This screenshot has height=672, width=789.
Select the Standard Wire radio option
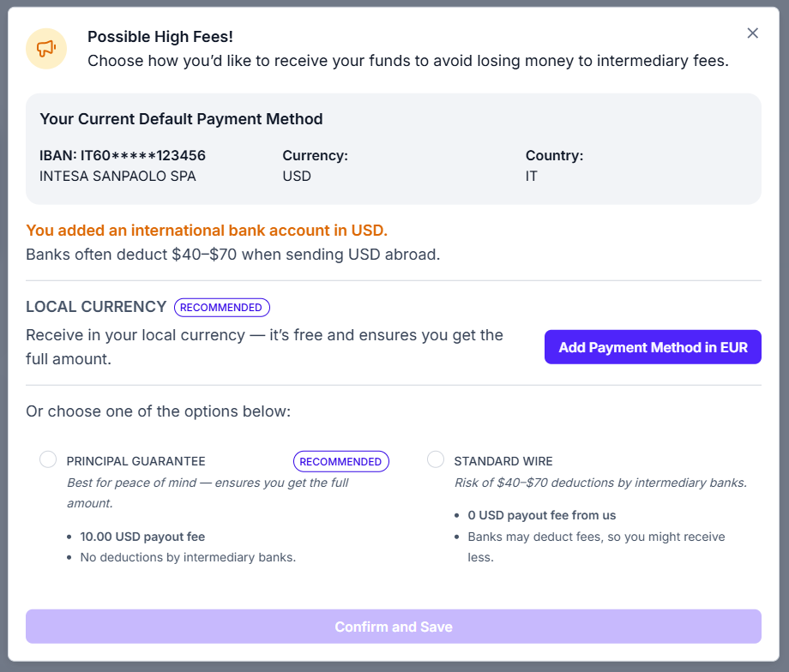(436, 459)
